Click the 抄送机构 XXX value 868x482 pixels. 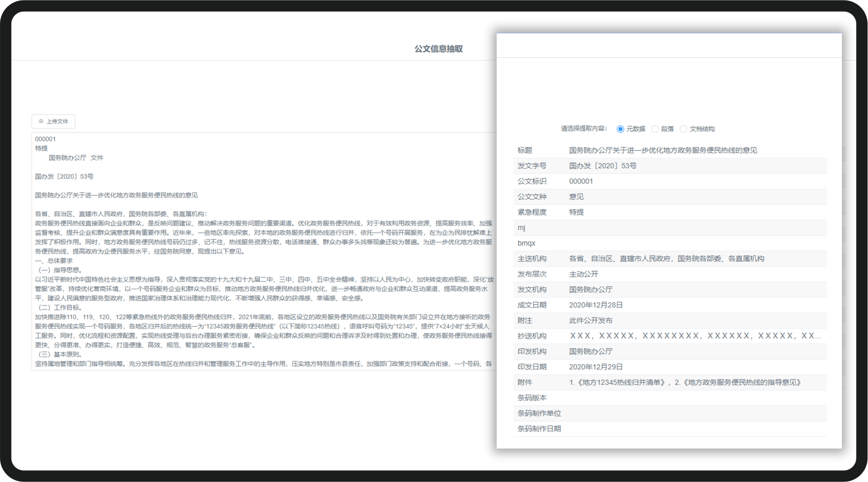click(x=695, y=336)
